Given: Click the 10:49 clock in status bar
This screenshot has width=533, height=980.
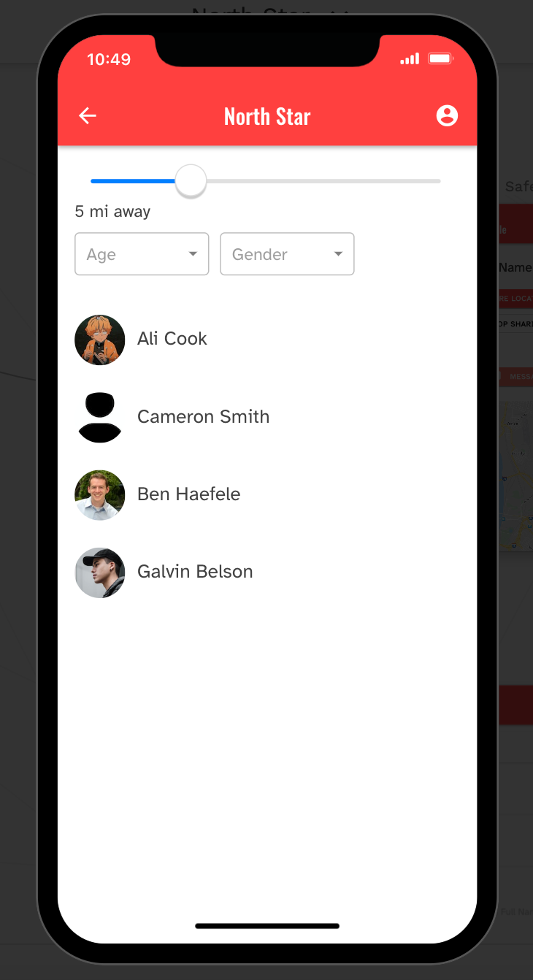Looking at the screenshot, I should 109,60.
